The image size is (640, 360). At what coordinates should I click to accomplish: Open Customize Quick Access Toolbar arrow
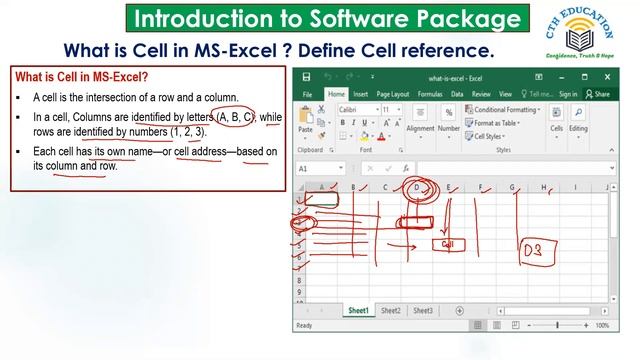click(x=372, y=77)
